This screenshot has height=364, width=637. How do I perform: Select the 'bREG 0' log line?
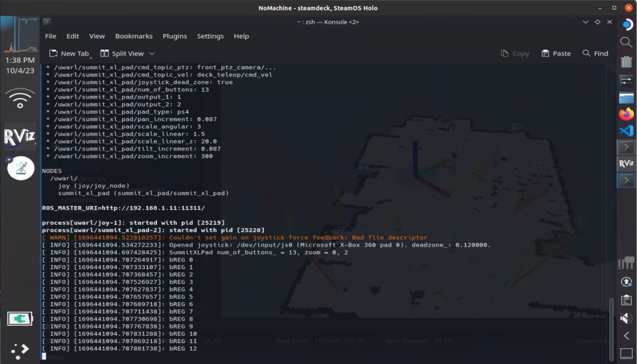click(x=118, y=260)
